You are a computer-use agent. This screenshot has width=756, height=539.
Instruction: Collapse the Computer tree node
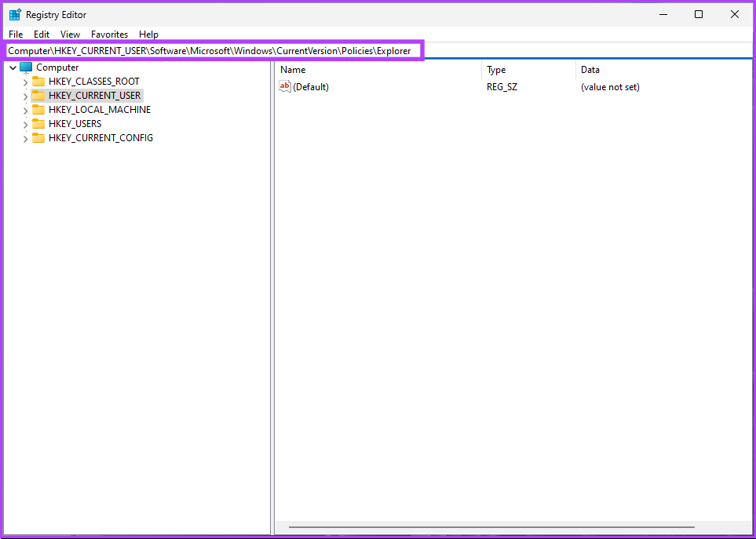[x=13, y=68]
